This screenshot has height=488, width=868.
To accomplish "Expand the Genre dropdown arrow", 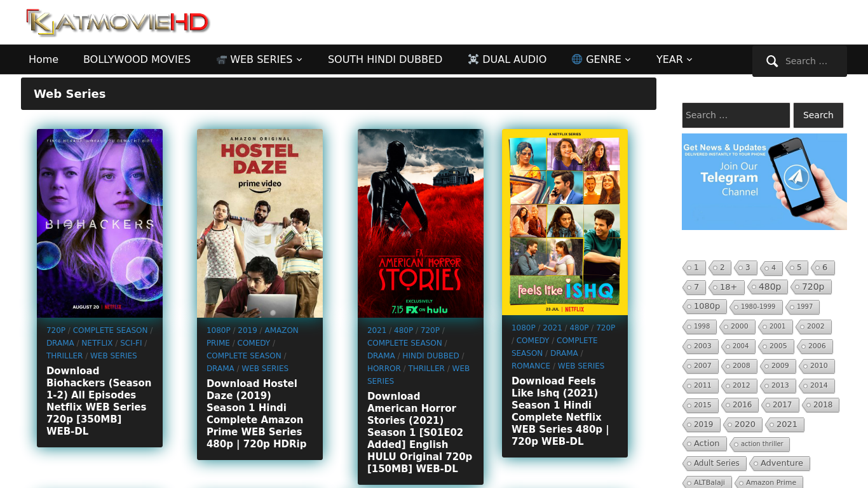I will (628, 60).
